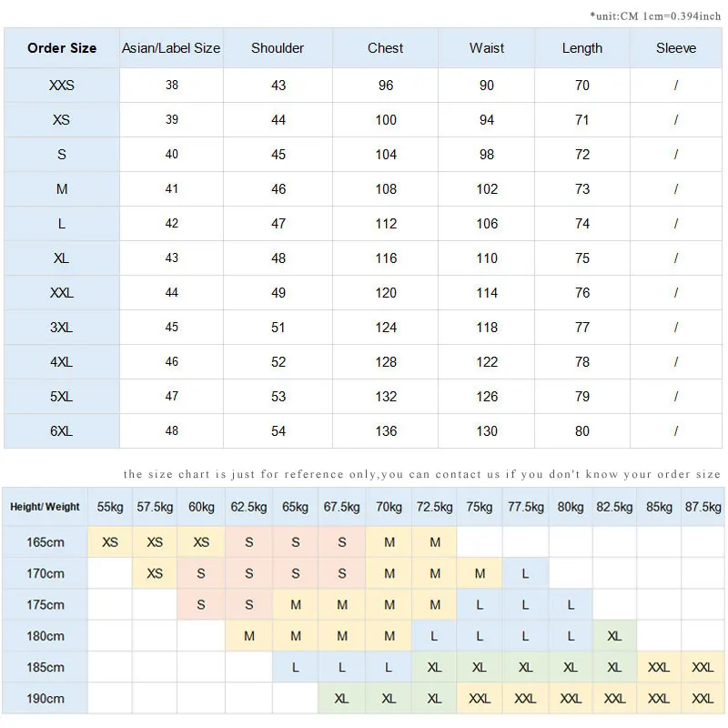This screenshot has height=728, width=728.
Task: Select the Asian label size 38 cell
Action: click(172, 86)
